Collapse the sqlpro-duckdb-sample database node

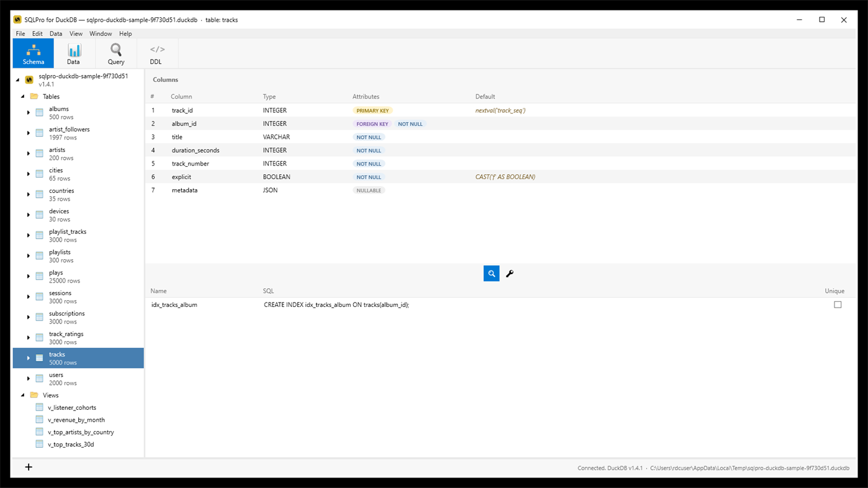click(17, 80)
